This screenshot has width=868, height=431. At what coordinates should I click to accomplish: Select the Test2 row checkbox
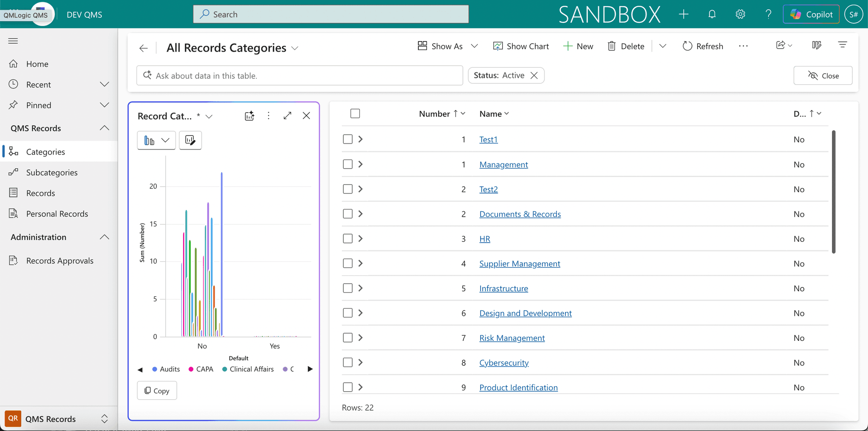point(348,189)
